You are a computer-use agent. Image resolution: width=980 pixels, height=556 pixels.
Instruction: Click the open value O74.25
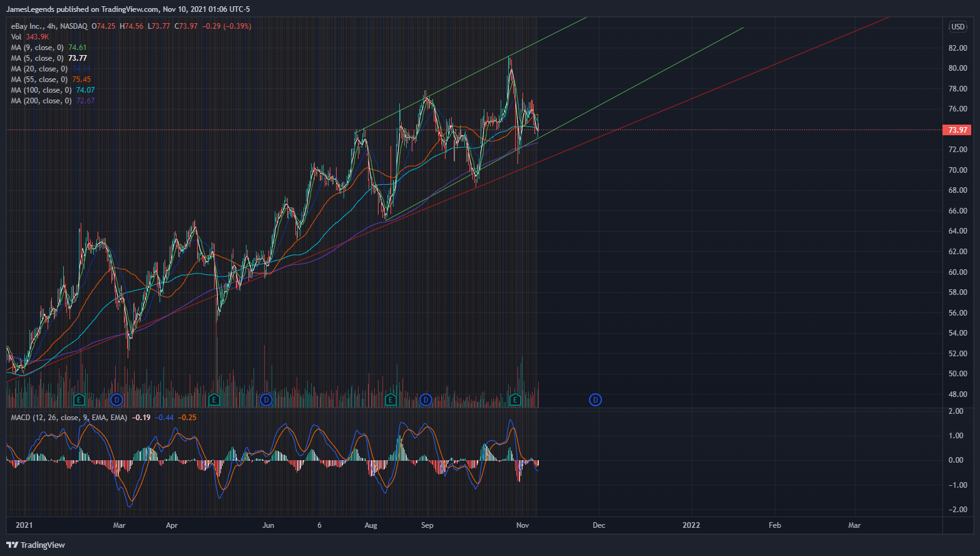pyautogui.click(x=103, y=26)
